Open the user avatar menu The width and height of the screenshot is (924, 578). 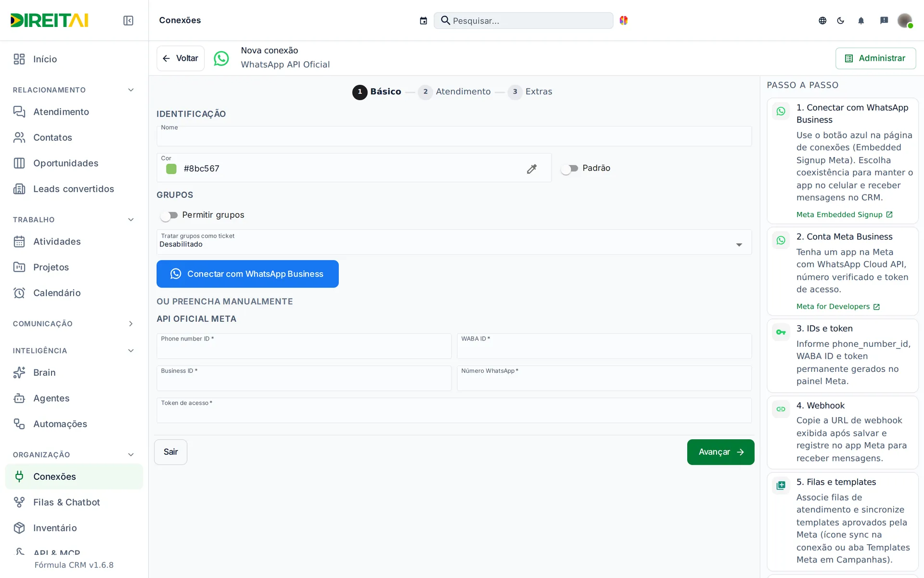tap(905, 20)
